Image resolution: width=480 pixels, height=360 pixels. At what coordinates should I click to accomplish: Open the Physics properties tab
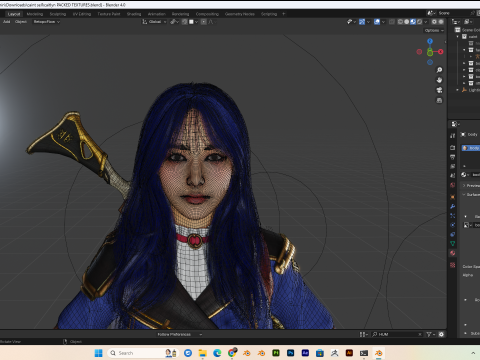click(452, 225)
